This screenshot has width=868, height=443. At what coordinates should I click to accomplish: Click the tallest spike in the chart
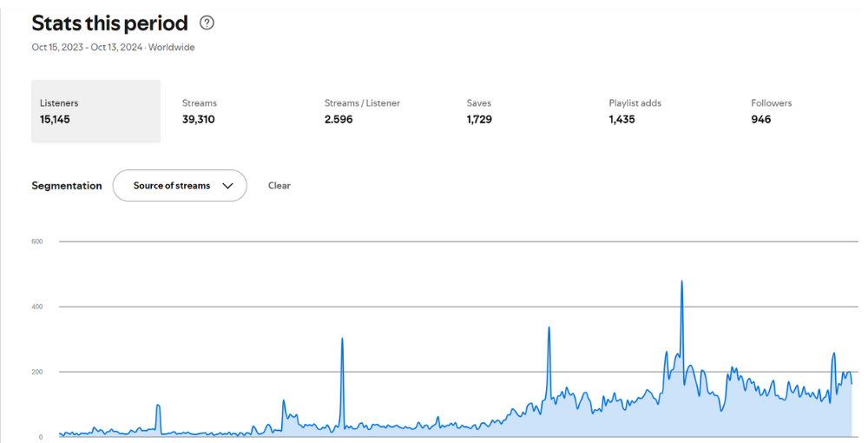[681, 282]
